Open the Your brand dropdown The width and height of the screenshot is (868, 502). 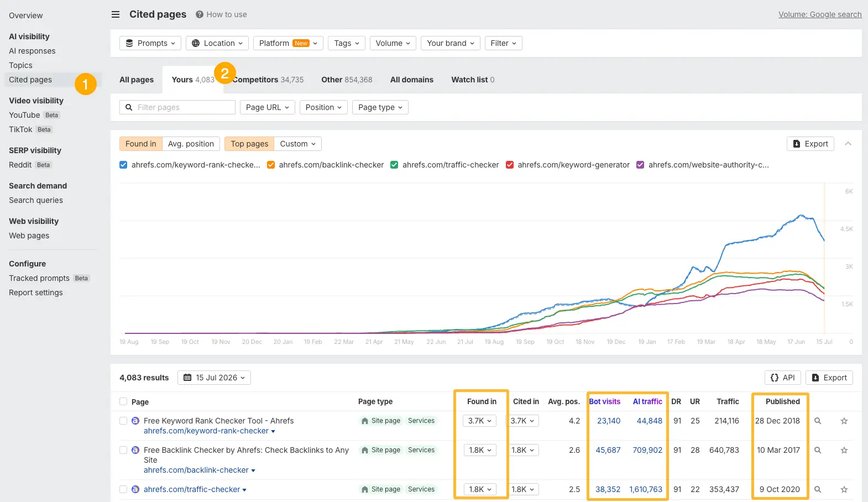(451, 43)
